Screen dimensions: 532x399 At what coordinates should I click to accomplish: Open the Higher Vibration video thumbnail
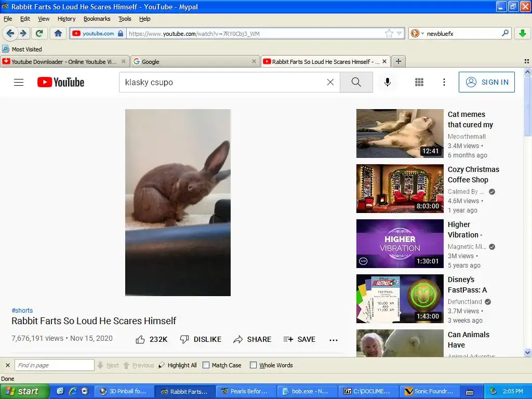pos(400,244)
